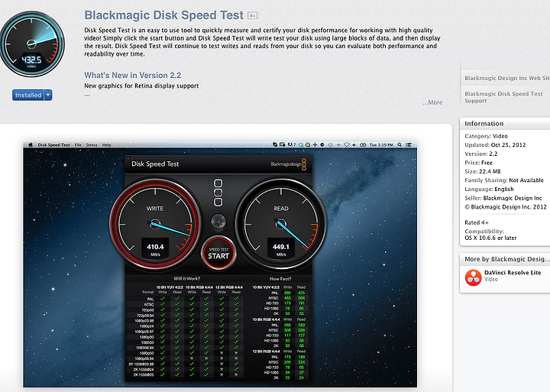Click the Category: Video row
The image size is (550, 392).
click(x=486, y=136)
